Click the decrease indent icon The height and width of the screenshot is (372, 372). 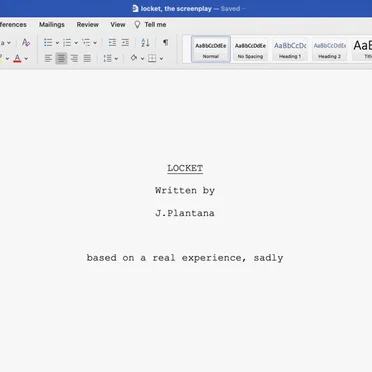coord(112,43)
